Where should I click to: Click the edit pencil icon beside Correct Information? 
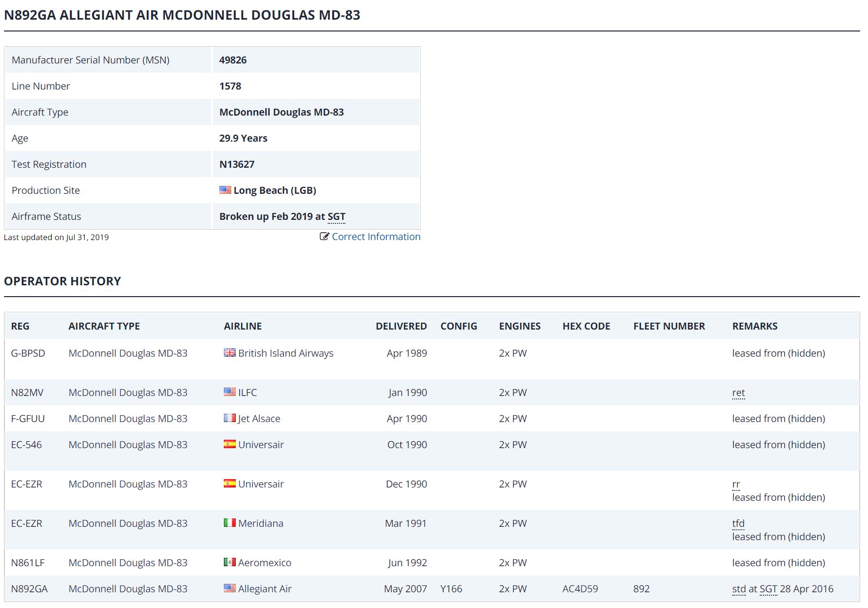[324, 236]
